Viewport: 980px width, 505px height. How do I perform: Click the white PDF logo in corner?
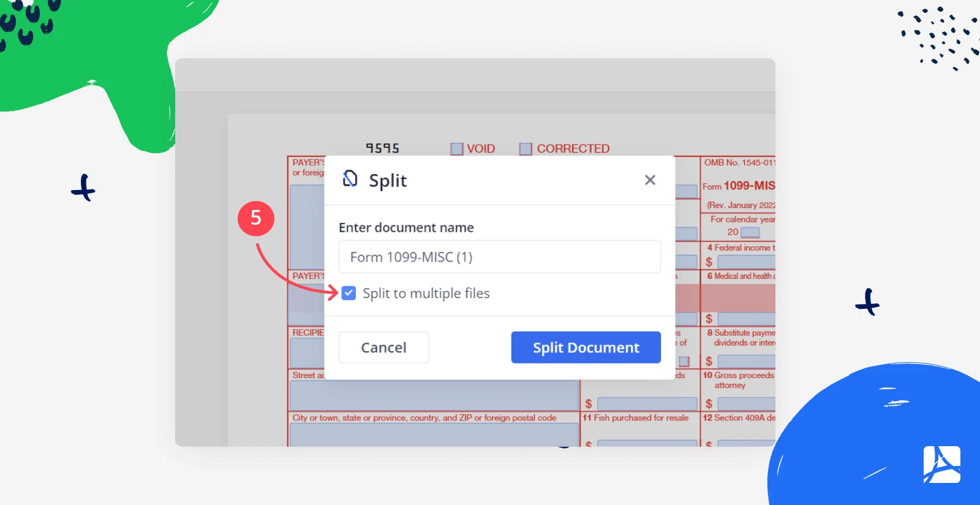point(942,465)
